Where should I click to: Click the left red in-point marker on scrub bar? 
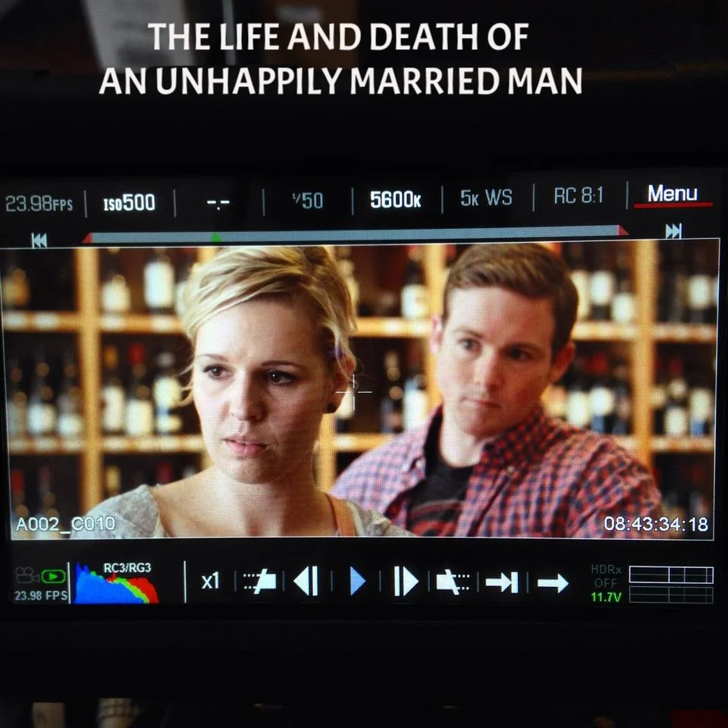pyautogui.click(x=87, y=238)
